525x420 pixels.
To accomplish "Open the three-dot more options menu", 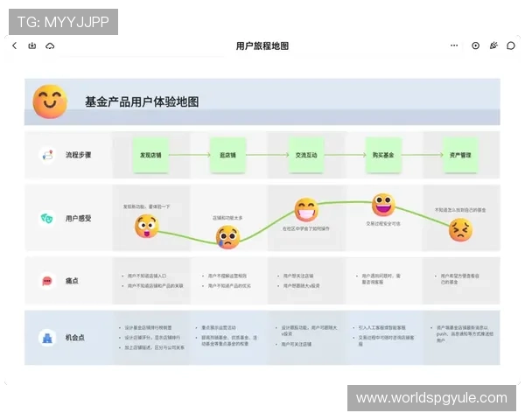I will point(454,45).
